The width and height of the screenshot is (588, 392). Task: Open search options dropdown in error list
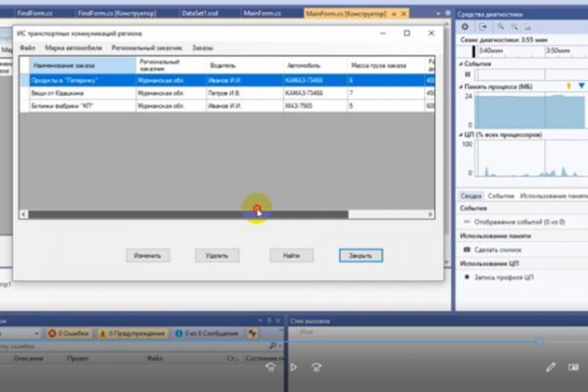[x=279, y=346]
